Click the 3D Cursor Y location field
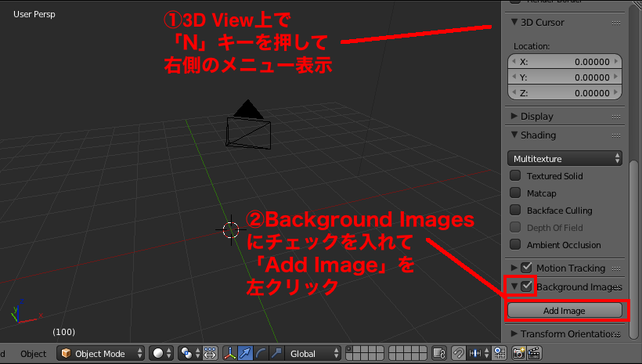642x364 pixels. pyautogui.click(x=564, y=77)
